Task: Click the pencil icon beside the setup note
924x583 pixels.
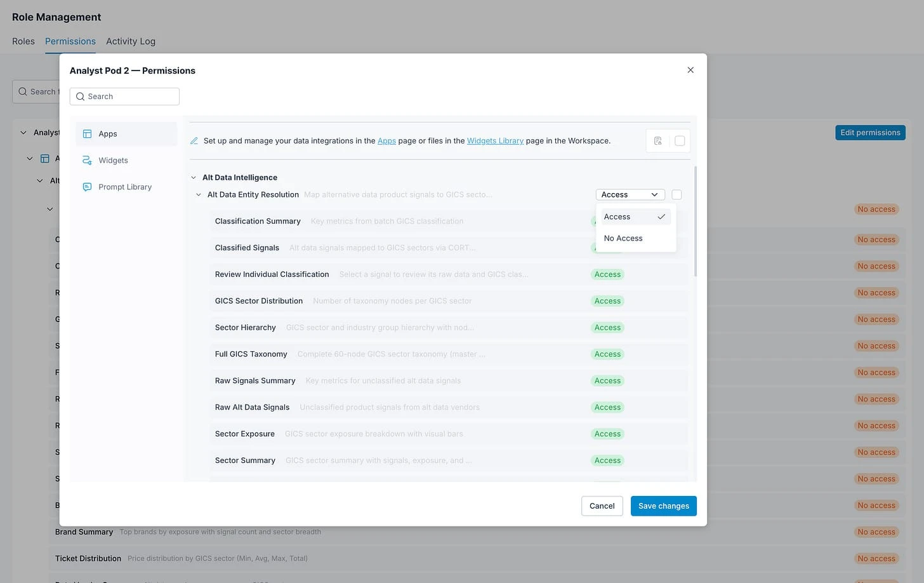Action: (194, 140)
